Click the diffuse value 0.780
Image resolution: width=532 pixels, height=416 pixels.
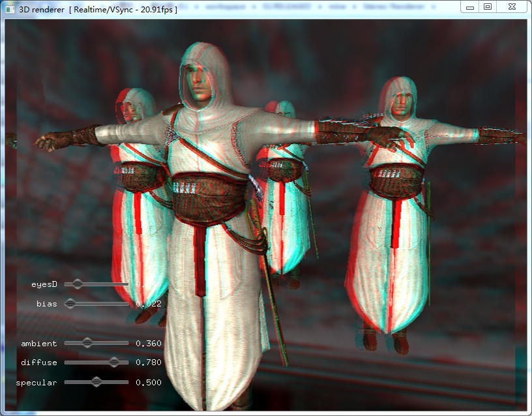click(x=149, y=363)
